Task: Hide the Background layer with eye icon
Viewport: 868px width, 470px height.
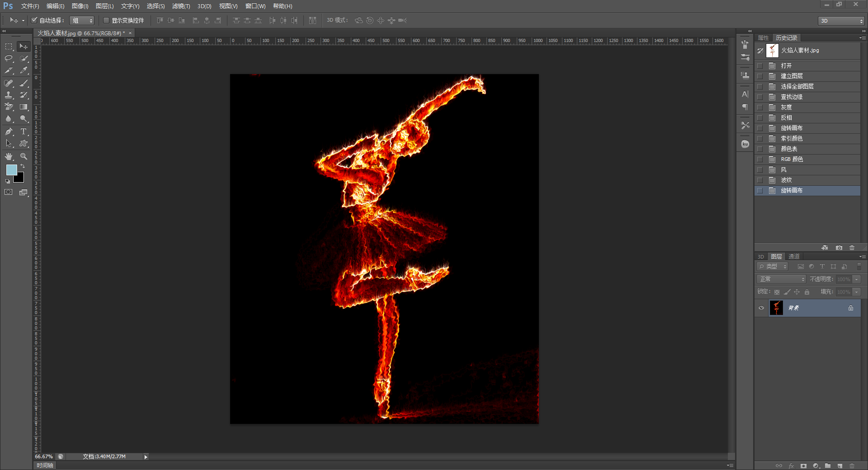Action: 761,308
